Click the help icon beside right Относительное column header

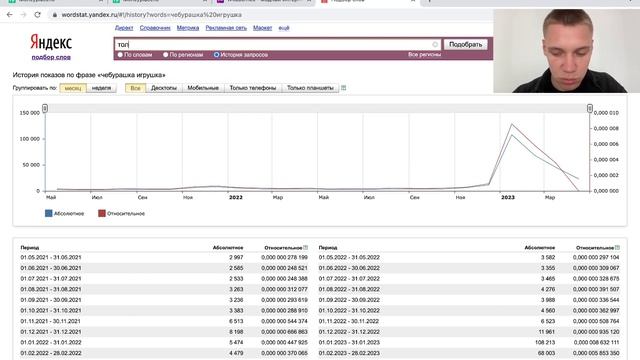pos(617,247)
